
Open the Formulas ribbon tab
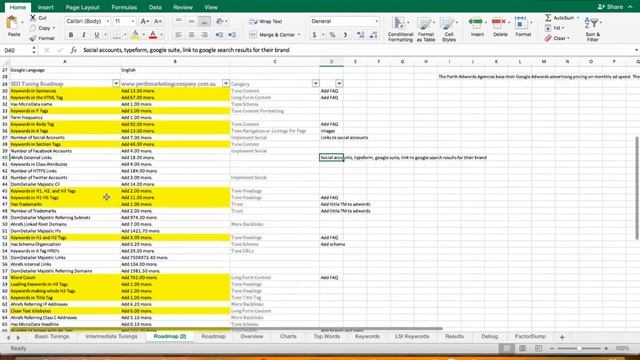pos(124,7)
